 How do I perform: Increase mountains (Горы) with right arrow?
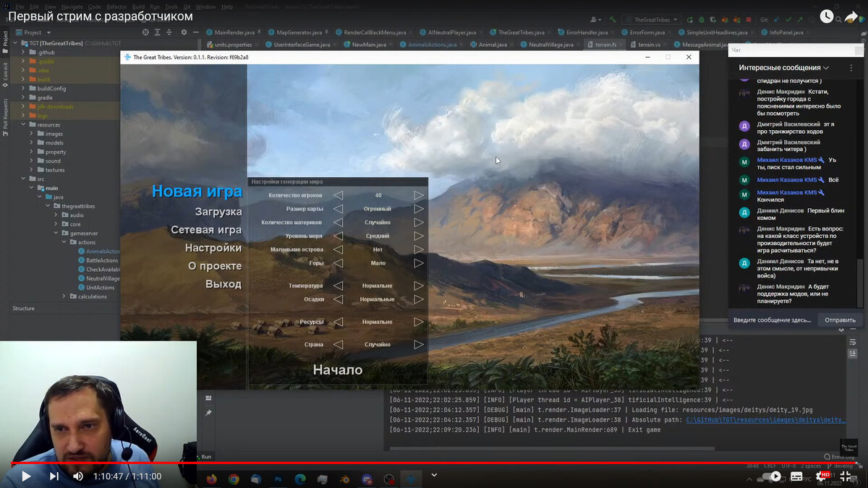coord(419,263)
